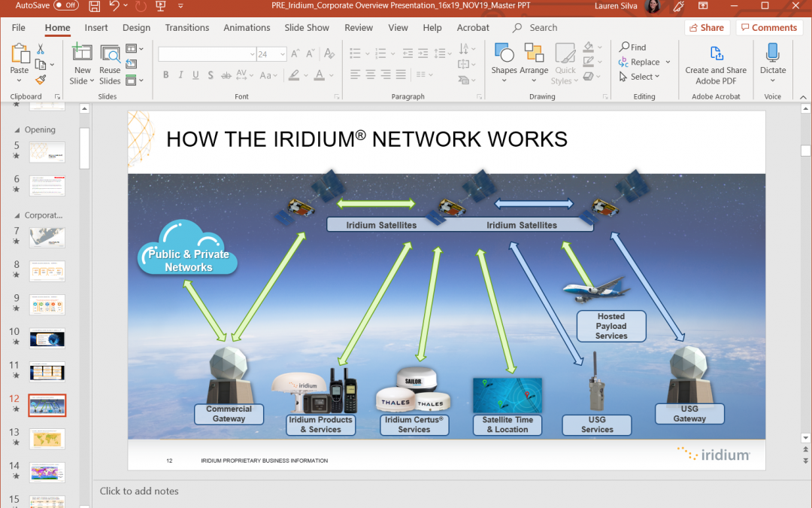Viewport: 812px width, 508px height.
Task: Click the Shape Fill bucket icon
Action: tap(588, 47)
